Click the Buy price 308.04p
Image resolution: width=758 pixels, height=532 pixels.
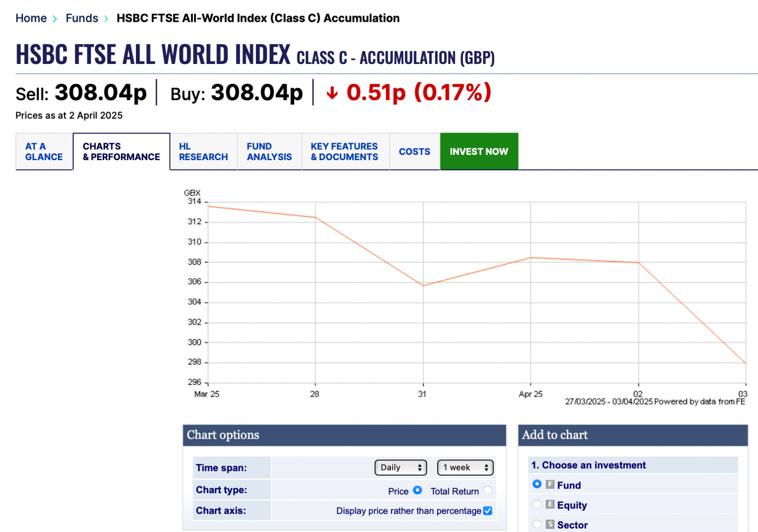click(x=257, y=92)
